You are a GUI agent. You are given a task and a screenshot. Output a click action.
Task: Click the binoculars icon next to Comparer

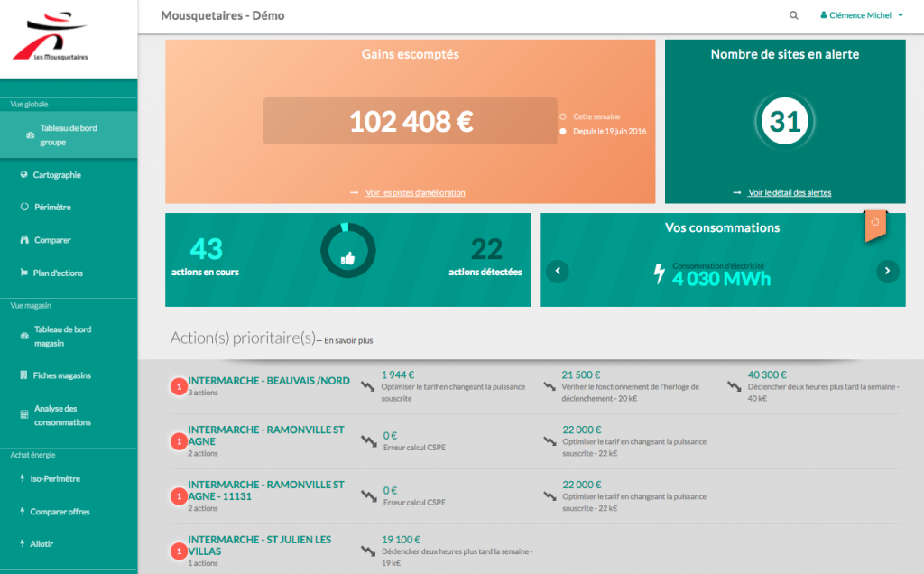point(24,240)
